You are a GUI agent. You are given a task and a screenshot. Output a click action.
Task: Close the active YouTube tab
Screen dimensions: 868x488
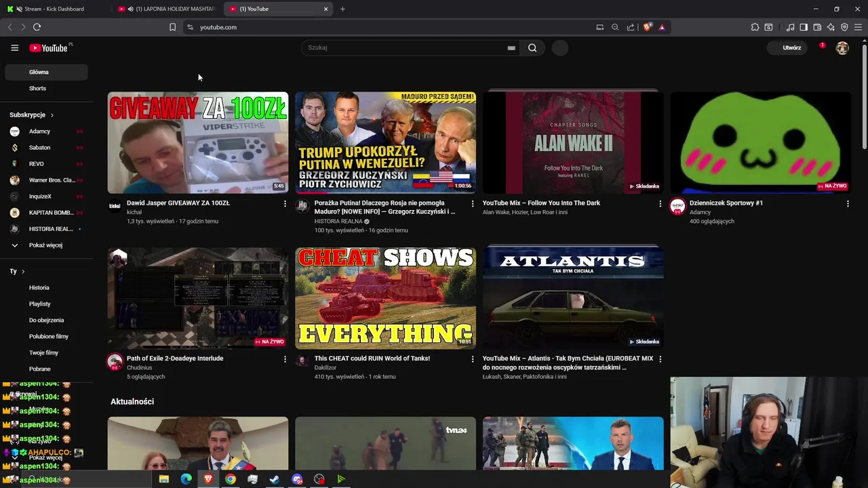325,9
